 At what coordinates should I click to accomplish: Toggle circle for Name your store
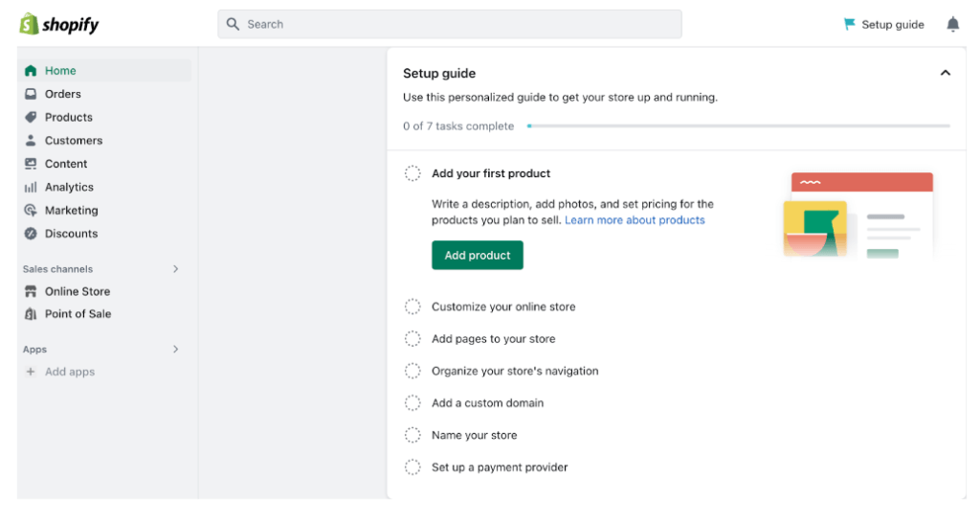tap(412, 435)
